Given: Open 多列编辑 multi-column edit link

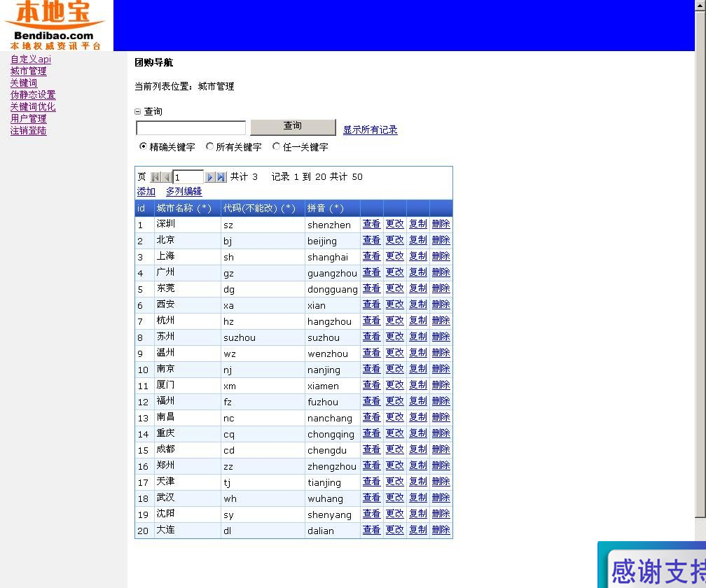Looking at the screenshot, I should (184, 192).
